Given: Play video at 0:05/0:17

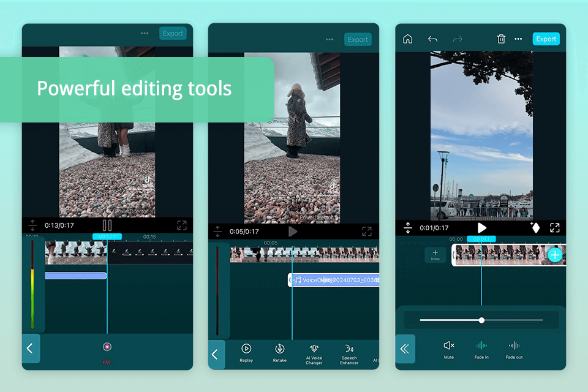Looking at the screenshot, I should [x=293, y=232].
